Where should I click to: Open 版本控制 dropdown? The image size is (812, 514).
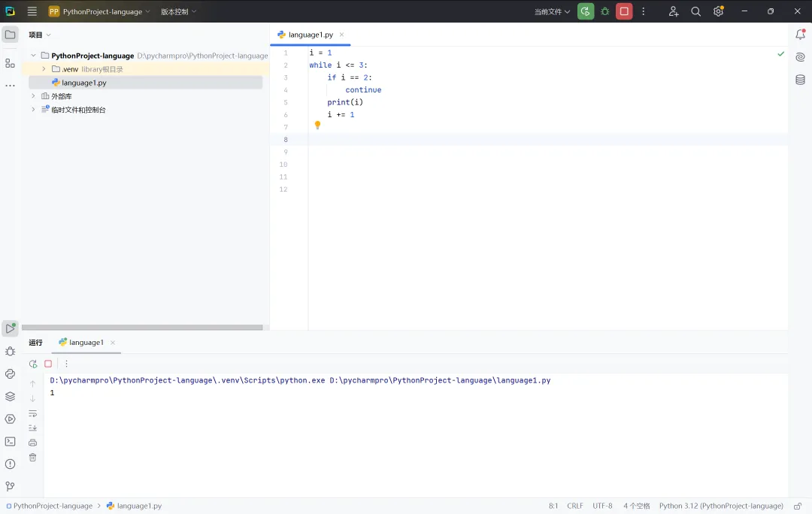179,11
